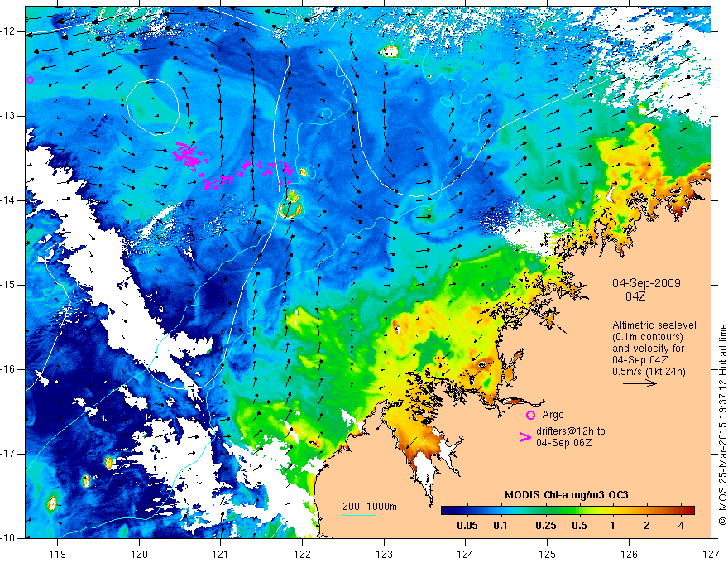This screenshot has height=563, width=728.
Task: Click latitude axis label -12
Action: click(x=10, y=31)
